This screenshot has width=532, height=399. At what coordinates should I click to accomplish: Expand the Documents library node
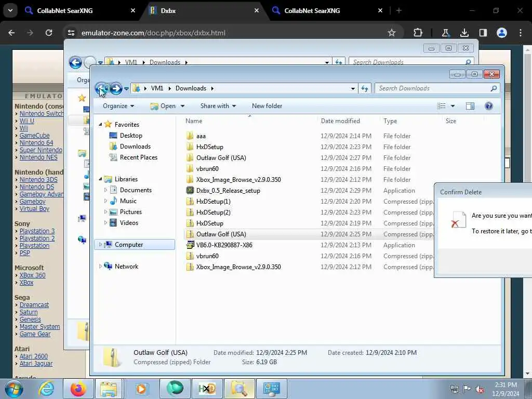pos(105,190)
